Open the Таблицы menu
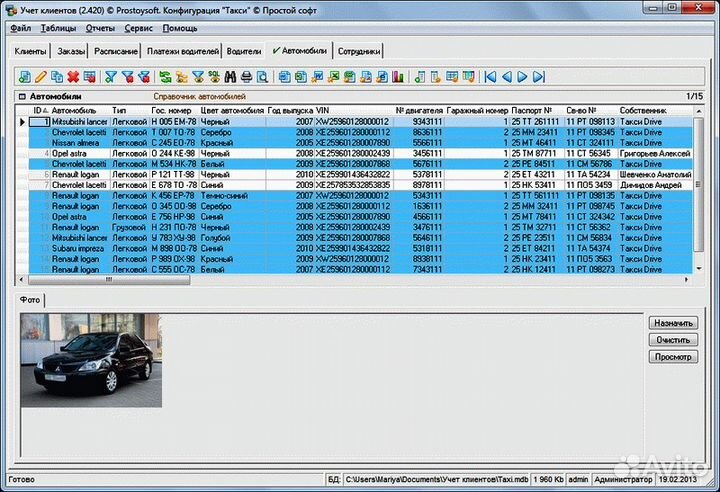The width and height of the screenshot is (720, 492). tap(58, 28)
